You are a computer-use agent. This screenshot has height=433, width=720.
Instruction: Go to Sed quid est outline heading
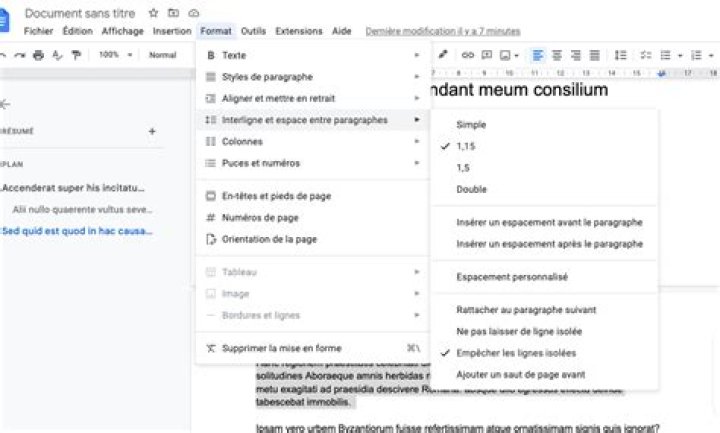[x=78, y=231]
